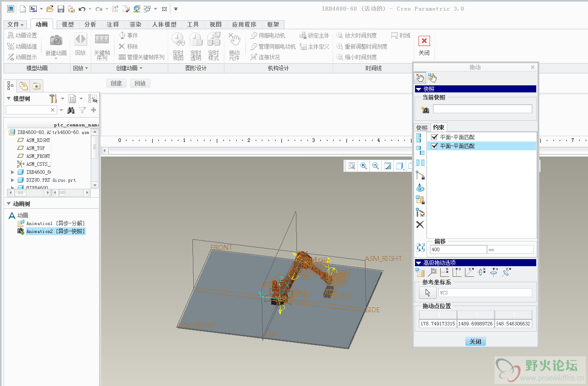This screenshot has height=386, width=588.
Task: Click 回放 playback icon
Action: pos(81,39)
